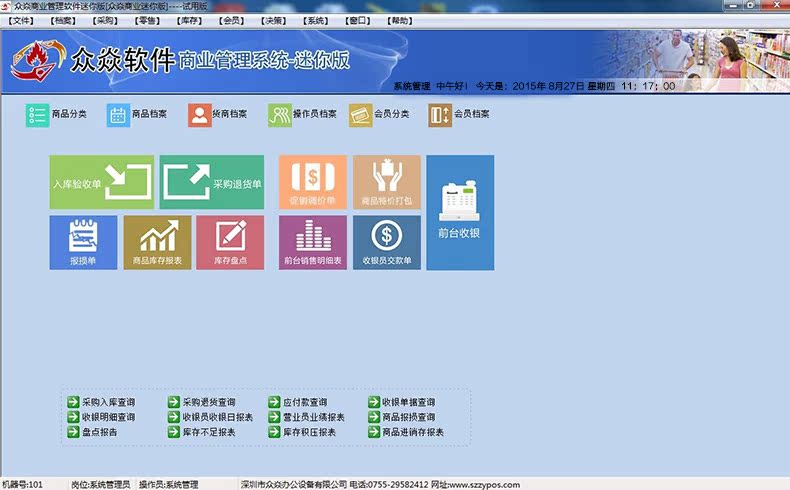Open the 商品库存报表 chart tile
790x490 pixels.
coord(157,243)
